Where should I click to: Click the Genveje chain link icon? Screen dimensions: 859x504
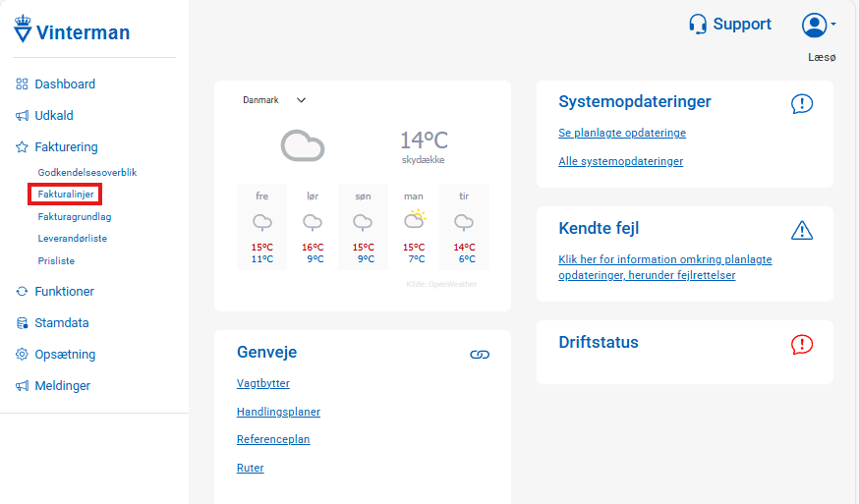click(x=480, y=355)
